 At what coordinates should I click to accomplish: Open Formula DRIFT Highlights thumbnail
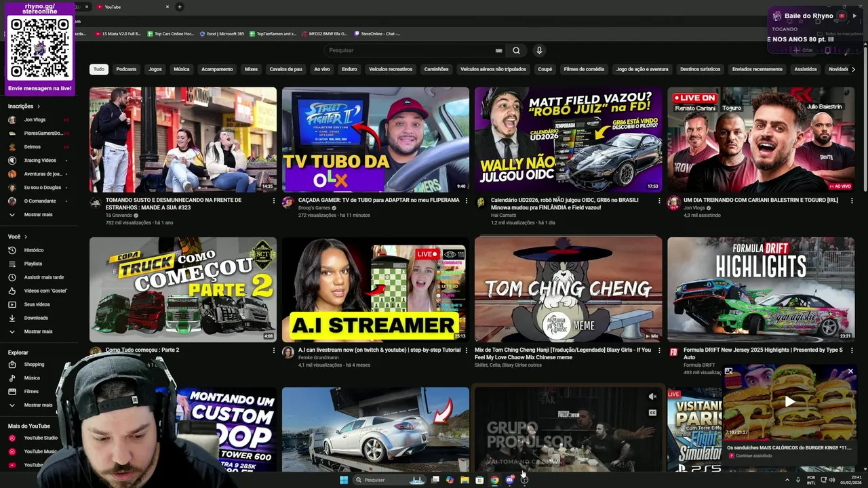pyautogui.click(x=761, y=289)
